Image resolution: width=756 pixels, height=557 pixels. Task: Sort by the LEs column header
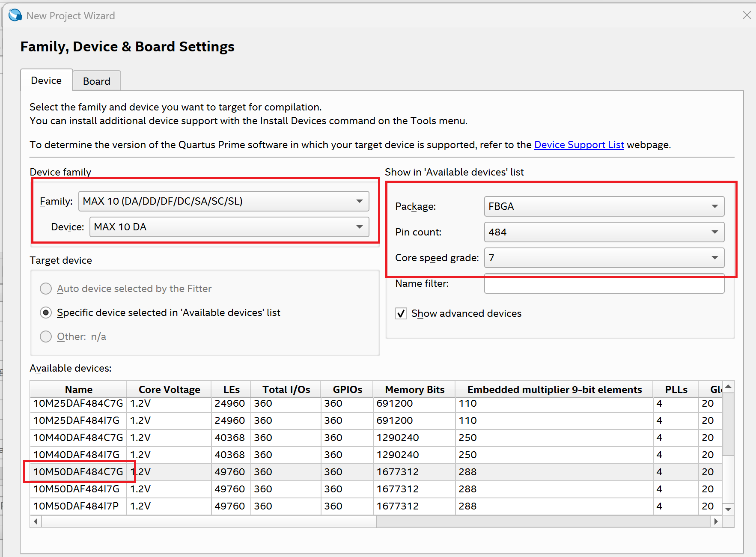coord(231,390)
